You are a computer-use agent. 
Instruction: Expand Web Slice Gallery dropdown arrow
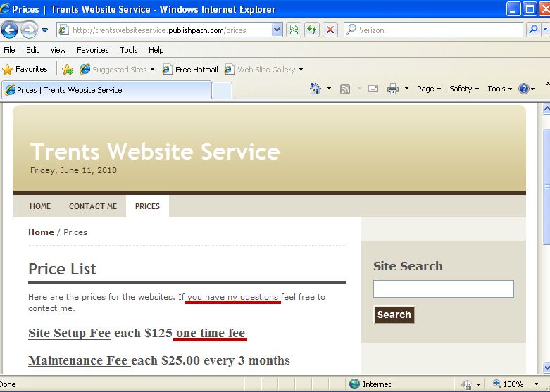click(x=301, y=70)
